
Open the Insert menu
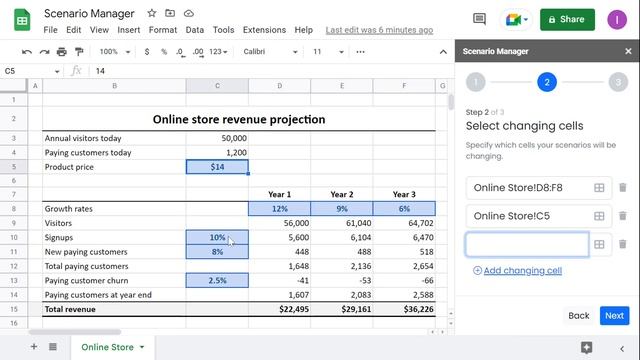pos(129,30)
